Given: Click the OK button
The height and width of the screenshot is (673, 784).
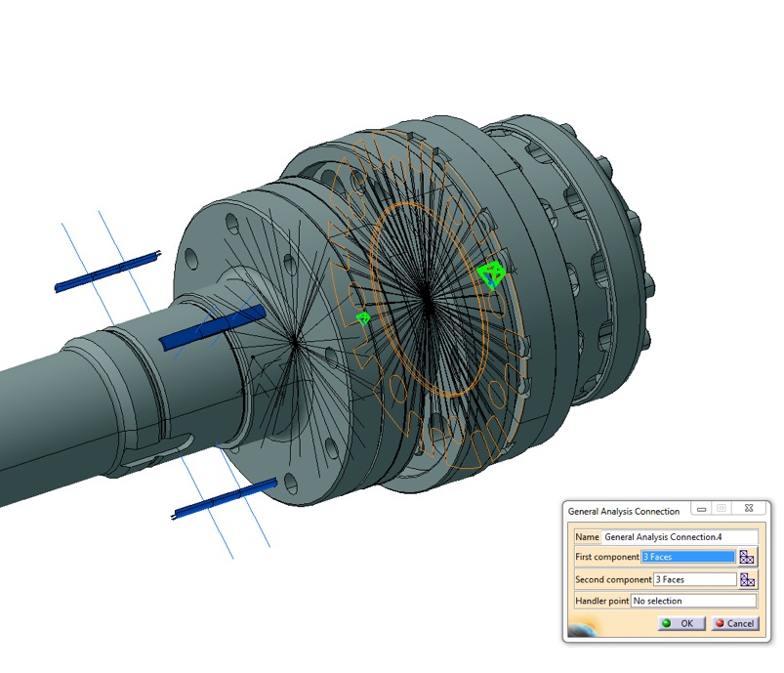Looking at the screenshot, I should point(681,623).
